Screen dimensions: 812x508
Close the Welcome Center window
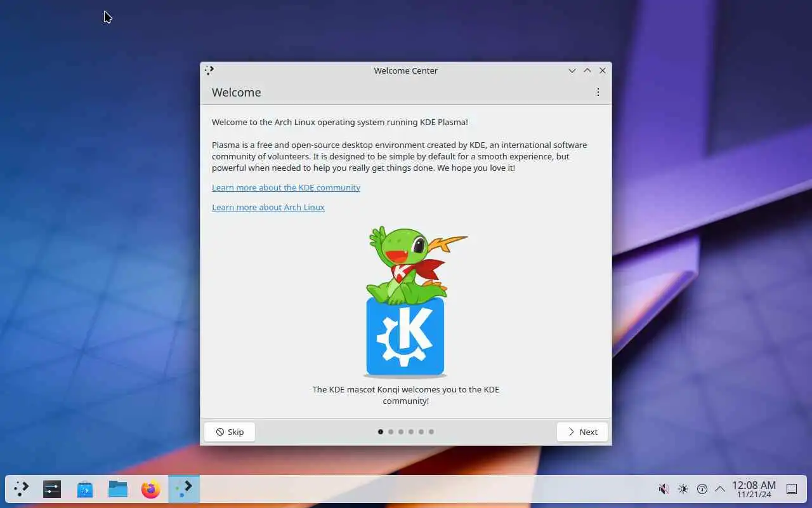tap(603, 70)
